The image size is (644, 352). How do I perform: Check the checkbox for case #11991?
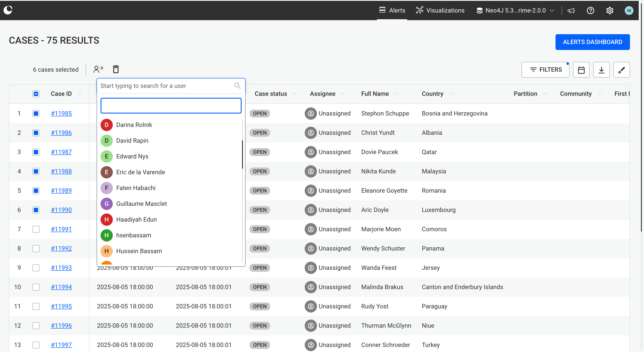tap(36, 229)
